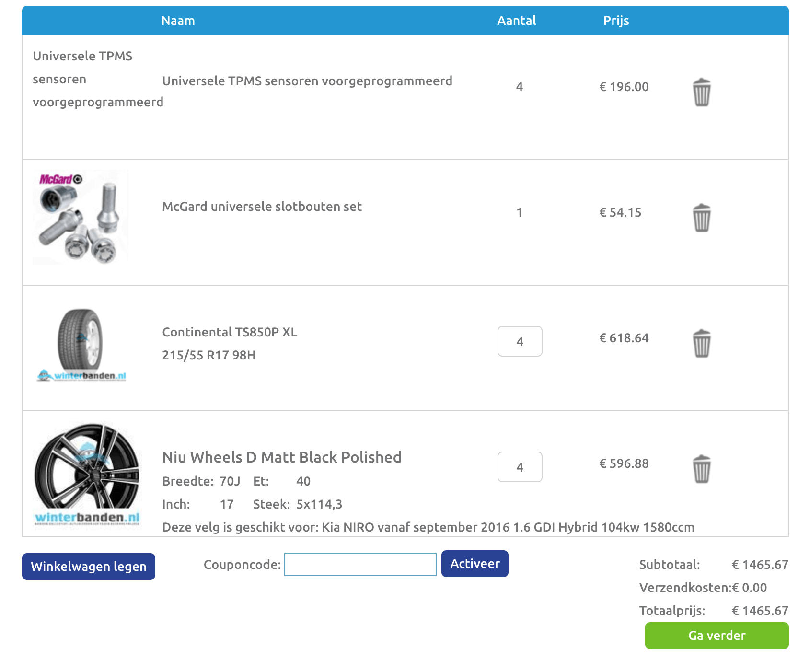This screenshot has height=672, width=810.
Task: Click the Aantal column header
Action: [x=516, y=21]
